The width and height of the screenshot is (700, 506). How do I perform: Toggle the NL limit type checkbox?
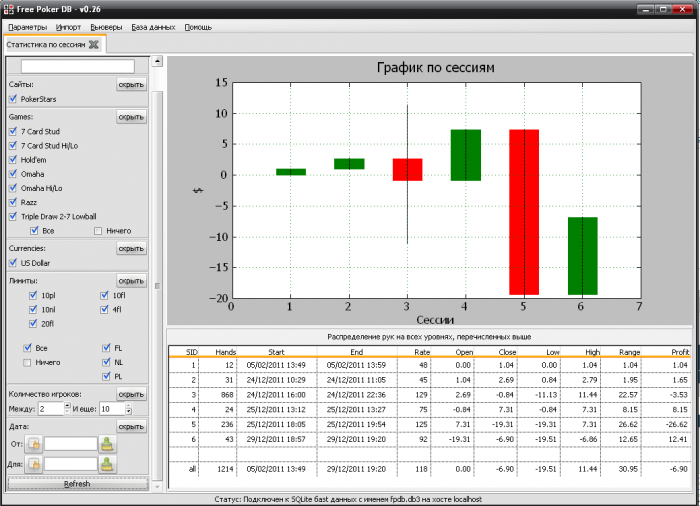click(106, 362)
